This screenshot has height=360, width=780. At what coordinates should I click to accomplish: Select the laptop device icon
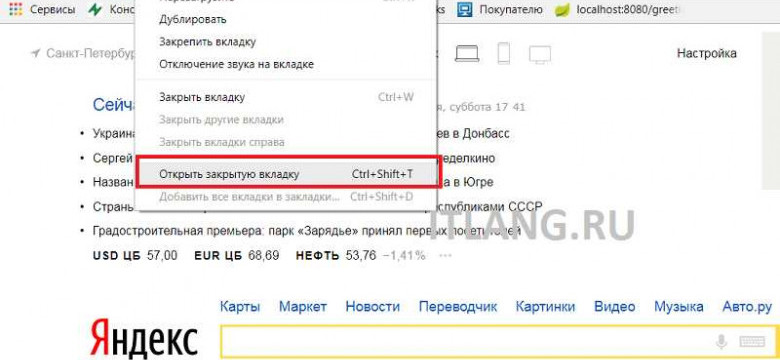[x=467, y=53]
